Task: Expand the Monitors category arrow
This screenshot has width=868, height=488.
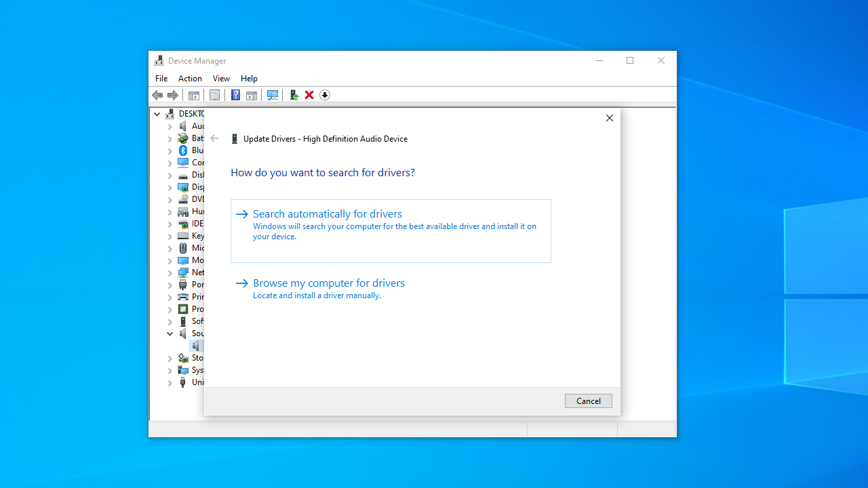Action: (170, 260)
